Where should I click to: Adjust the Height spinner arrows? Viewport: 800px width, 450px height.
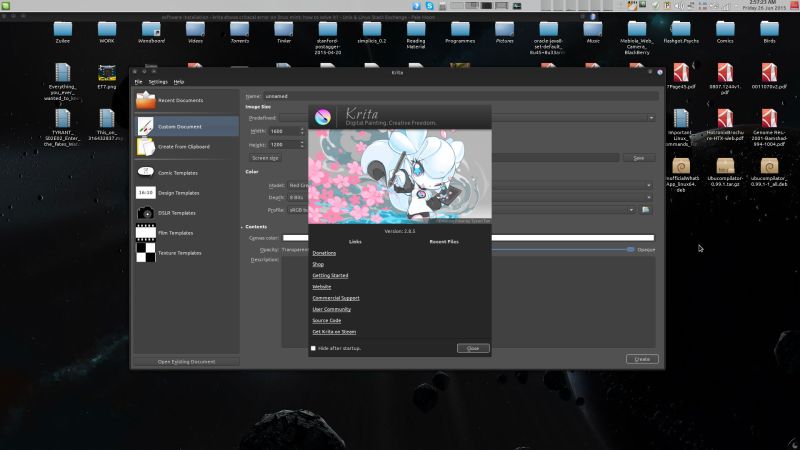point(302,144)
